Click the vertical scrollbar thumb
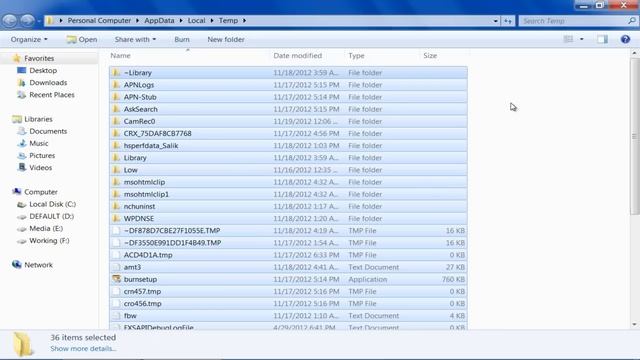Image resolution: width=640 pixels, height=360 pixels. point(635,137)
